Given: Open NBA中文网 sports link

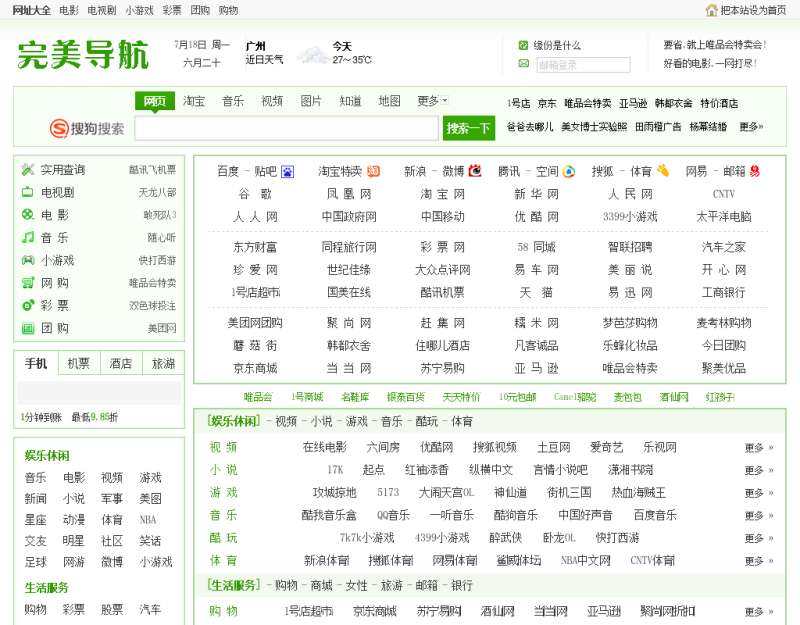Looking at the screenshot, I should [x=586, y=561].
